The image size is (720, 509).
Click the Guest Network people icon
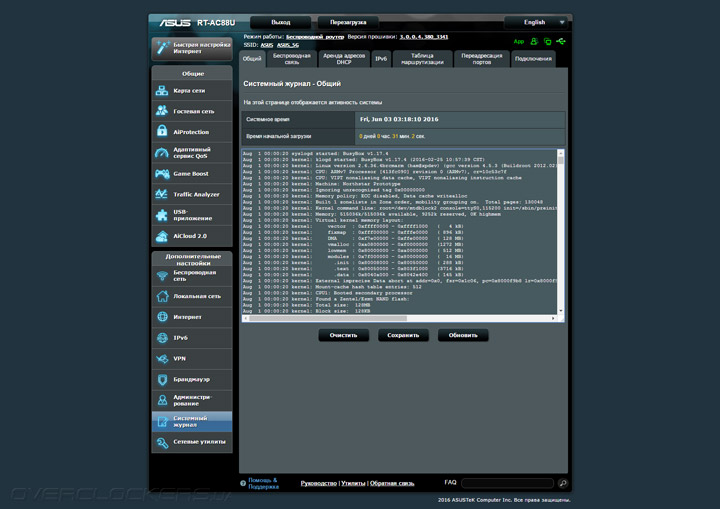tap(162, 111)
